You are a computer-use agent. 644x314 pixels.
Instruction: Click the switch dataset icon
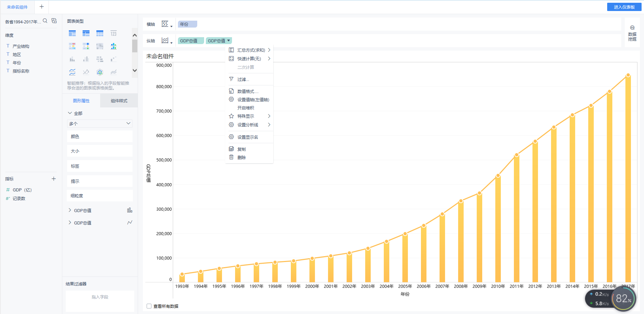(54, 21)
